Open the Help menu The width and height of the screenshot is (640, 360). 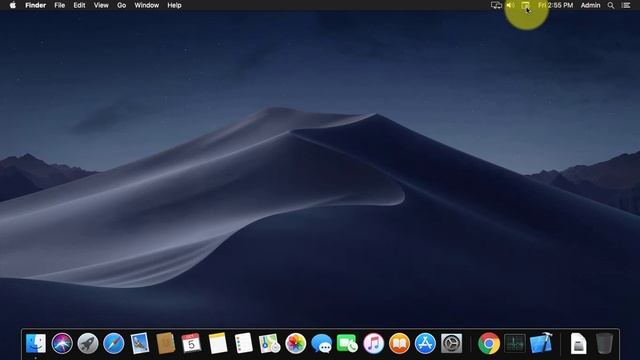174,5
